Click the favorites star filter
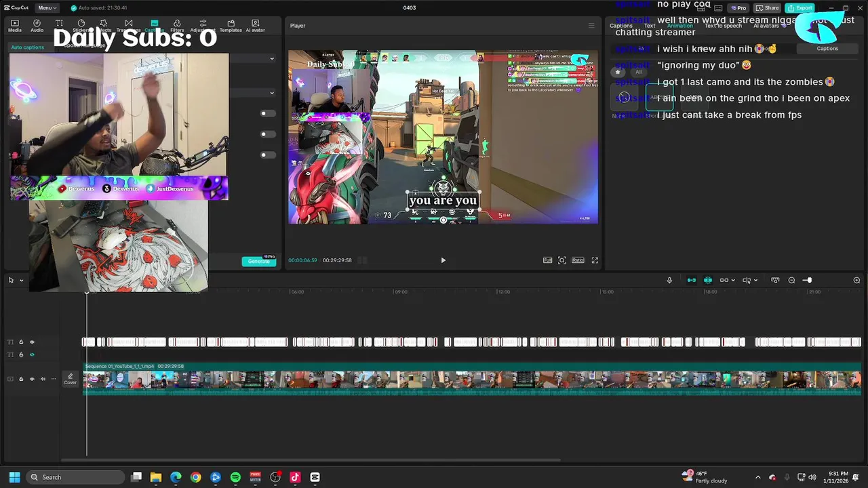868x488 pixels. pyautogui.click(x=618, y=72)
